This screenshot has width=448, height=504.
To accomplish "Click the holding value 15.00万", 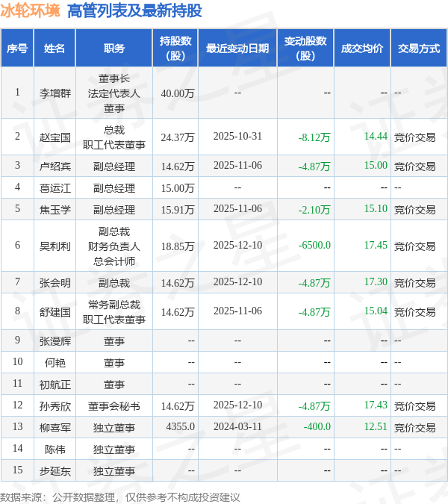I will pyautogui.click(x=178, y=188).
